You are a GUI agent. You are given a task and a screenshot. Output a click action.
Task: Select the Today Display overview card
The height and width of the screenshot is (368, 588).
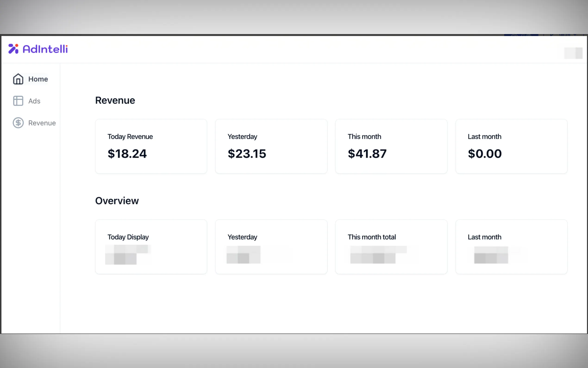pyautogui.click(x=151, y=247)
